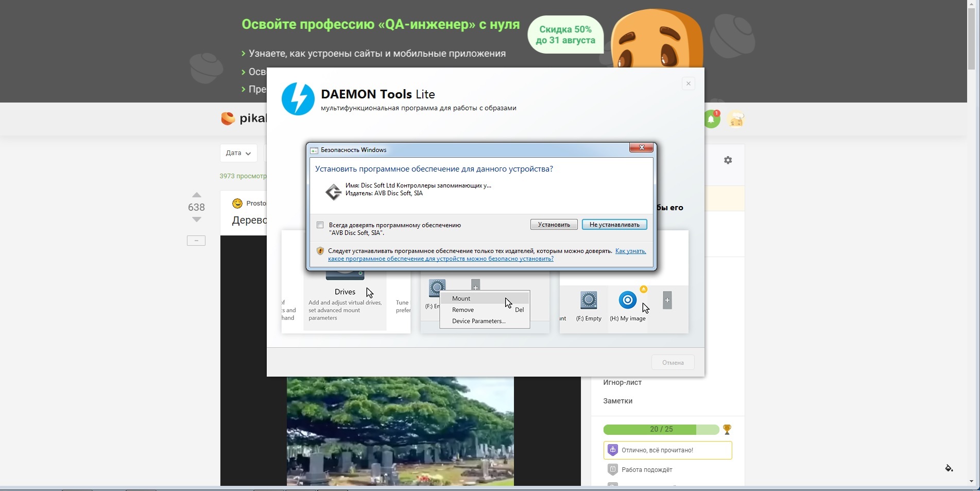The image size is (980, 491).
Task: Click the post author smiley avatar
Action: (x=237, y=204)
